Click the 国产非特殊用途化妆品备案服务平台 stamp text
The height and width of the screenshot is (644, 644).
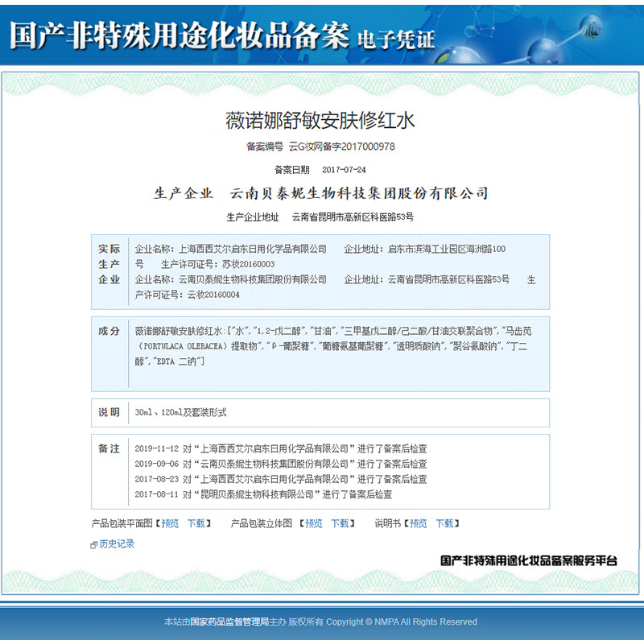pos(528,560)
